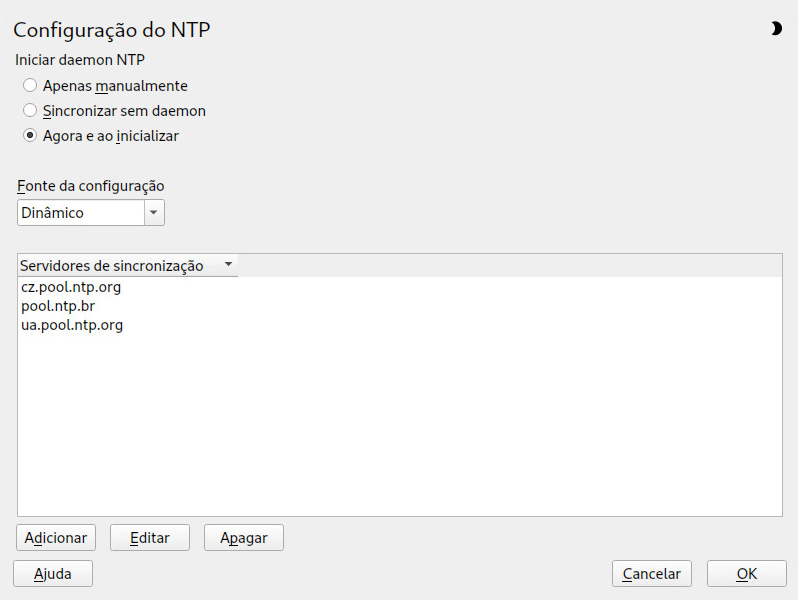The height and width of the screenshot is (600, 798).
Task: Select the cz.pool.ntp.org server entry
Action: (400, 287)
